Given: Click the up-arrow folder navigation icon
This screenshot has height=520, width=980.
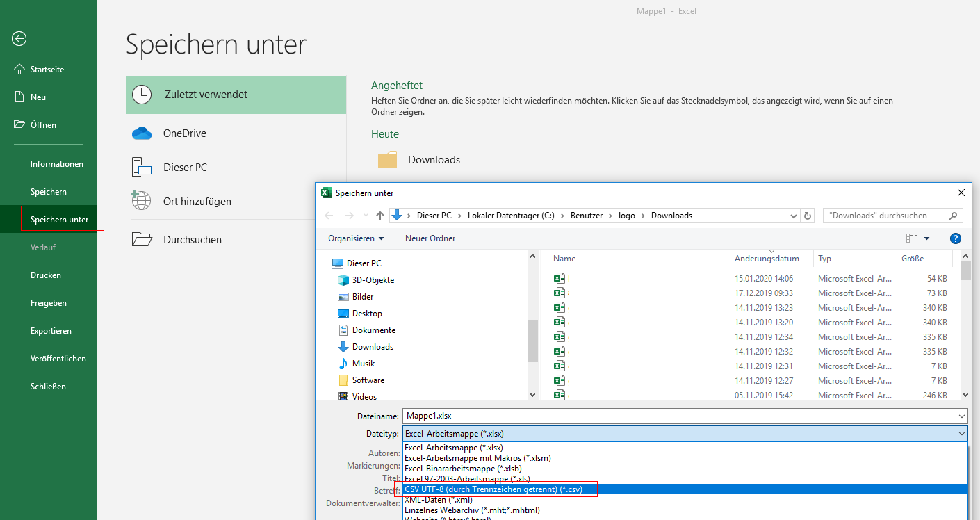Looking at the screenshot, I should [x=380, y=216].
